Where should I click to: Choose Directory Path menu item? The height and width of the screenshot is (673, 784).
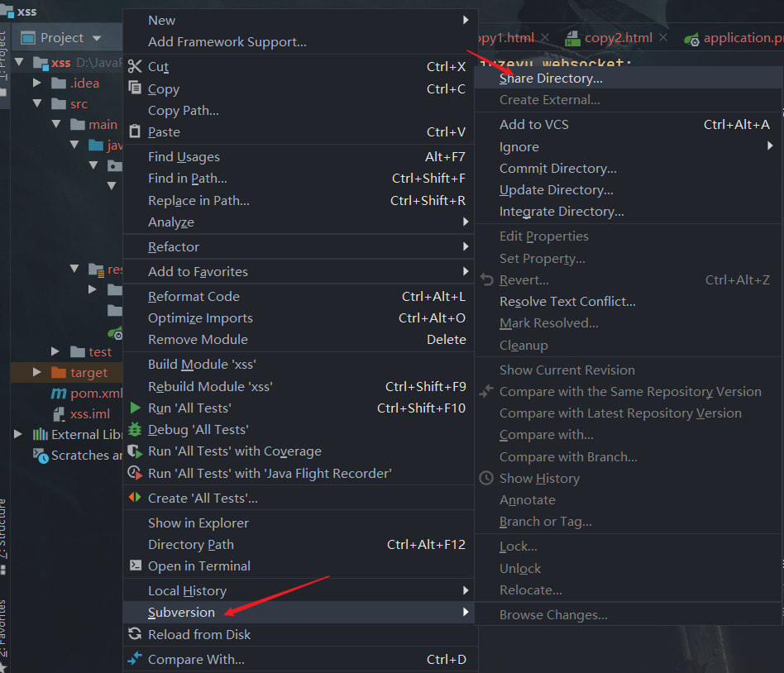point(299,545)
